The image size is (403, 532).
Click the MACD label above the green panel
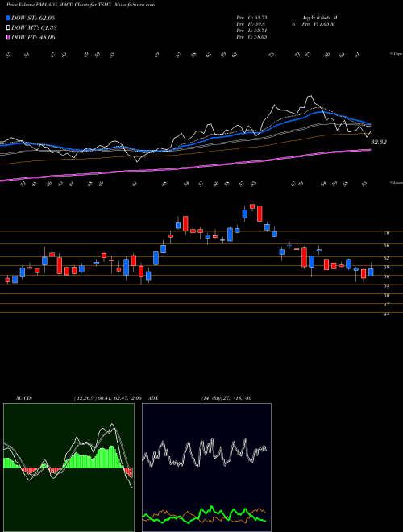[23, 398]
